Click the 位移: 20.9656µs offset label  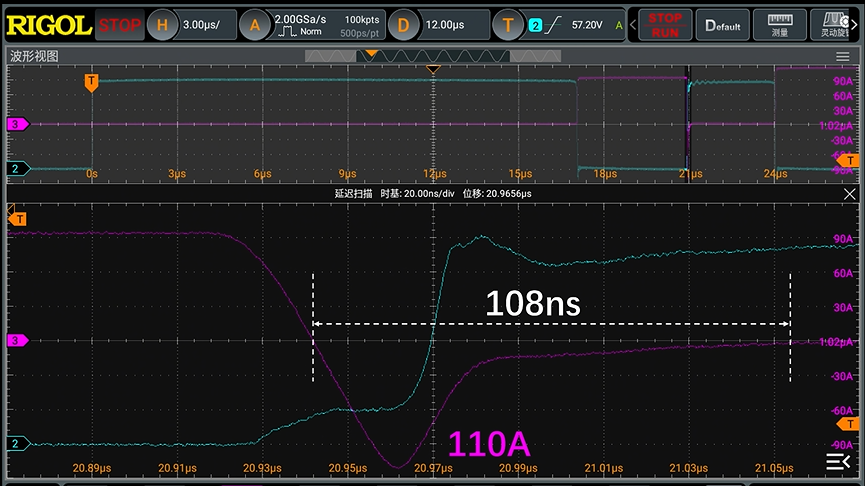(497, 194)
